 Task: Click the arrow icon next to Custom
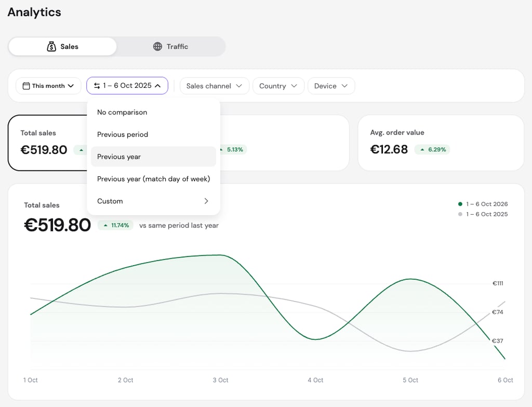pos(206,201)
